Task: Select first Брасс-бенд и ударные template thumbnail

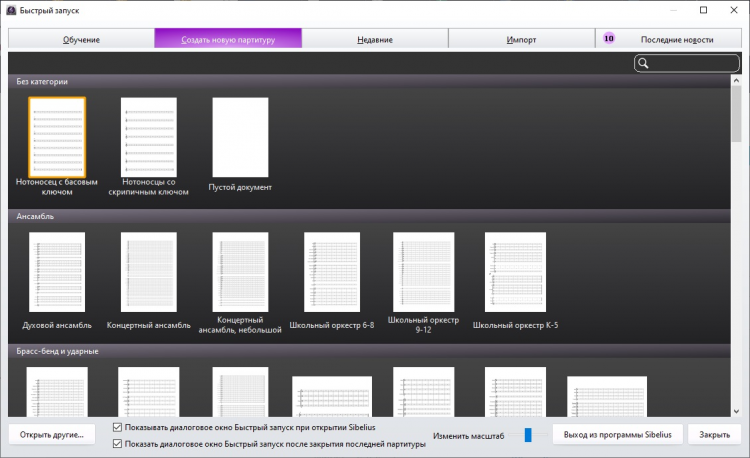Action: (57, 392)
